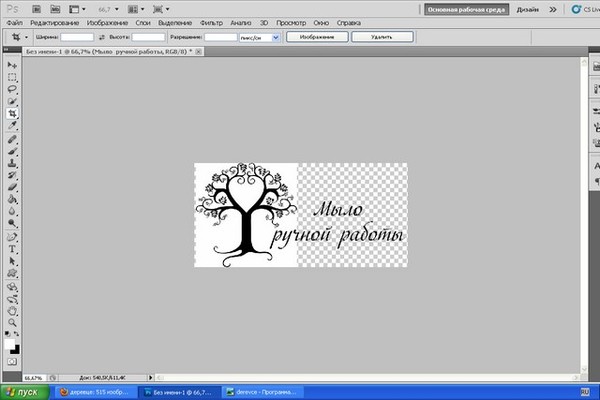Select the Move tool
Viewport: 600px width, 400px height.
click(12, 65)
